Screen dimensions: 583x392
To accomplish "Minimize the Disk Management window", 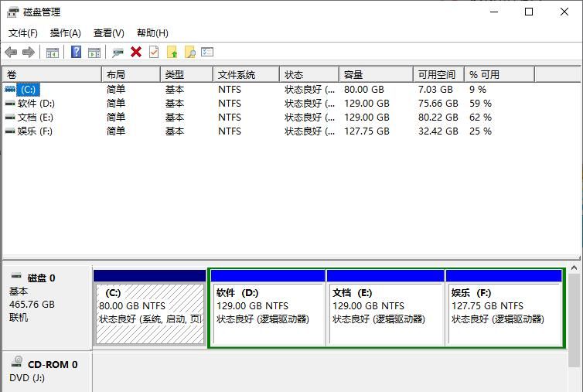I will pyautogui.click(x=494, y=12).
